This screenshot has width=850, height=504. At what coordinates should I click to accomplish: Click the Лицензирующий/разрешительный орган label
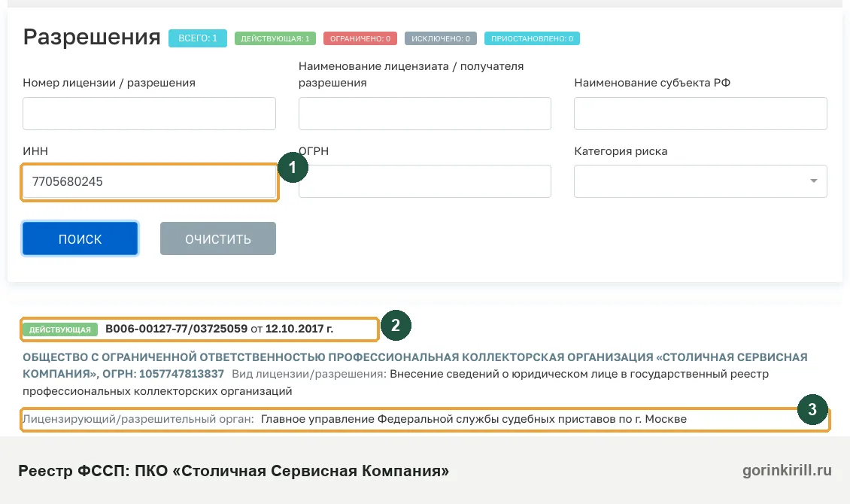click(x=138, y=419)
